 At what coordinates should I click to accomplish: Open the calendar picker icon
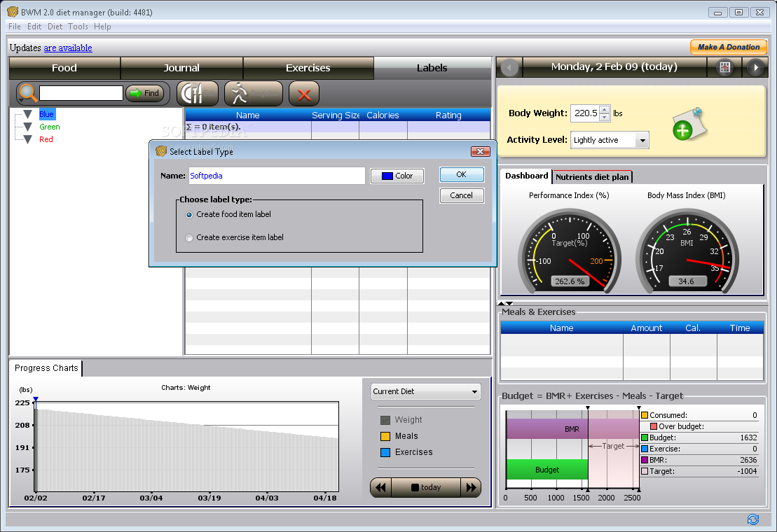coord(724,67)
